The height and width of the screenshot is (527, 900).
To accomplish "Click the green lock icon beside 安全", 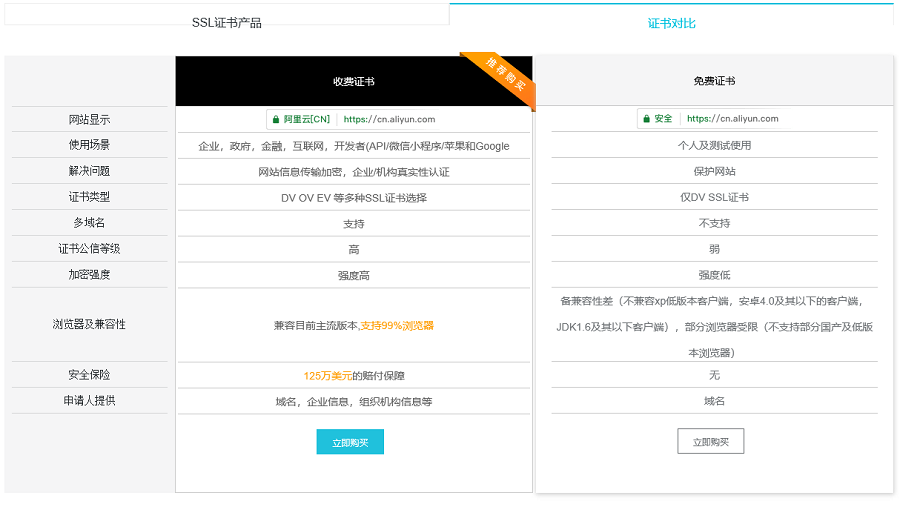I will pos(646,119).
